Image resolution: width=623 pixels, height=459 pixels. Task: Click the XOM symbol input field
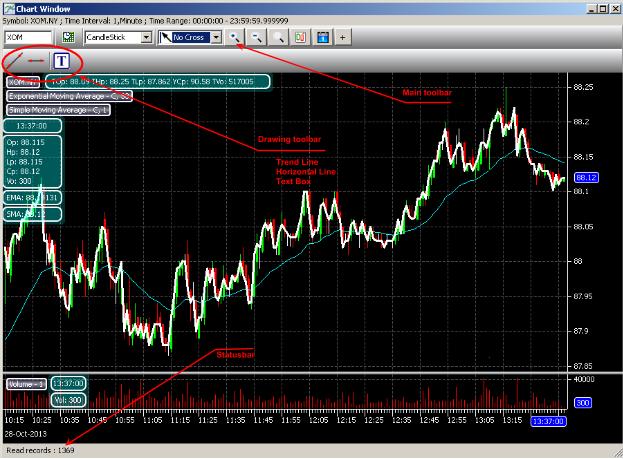30,37
